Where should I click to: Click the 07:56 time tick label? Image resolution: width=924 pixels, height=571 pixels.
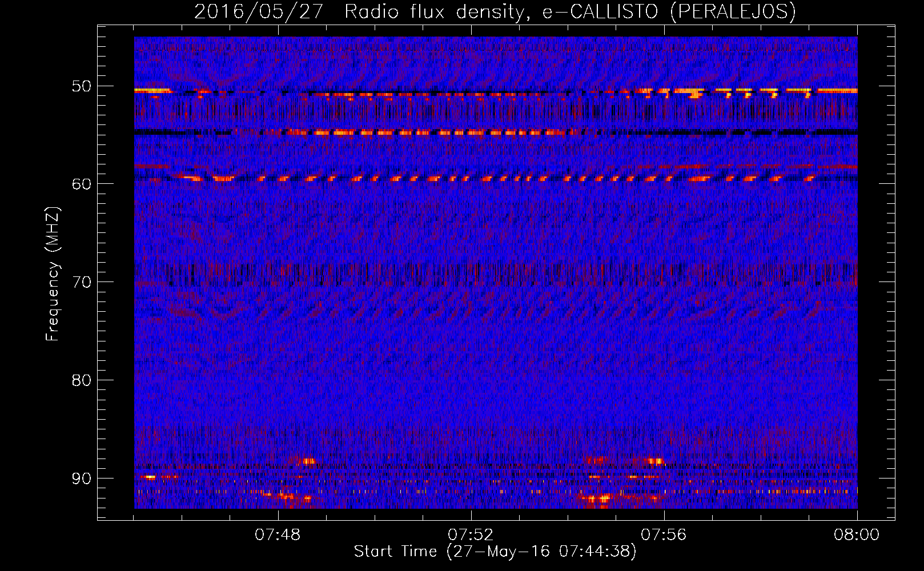(664, 535)
